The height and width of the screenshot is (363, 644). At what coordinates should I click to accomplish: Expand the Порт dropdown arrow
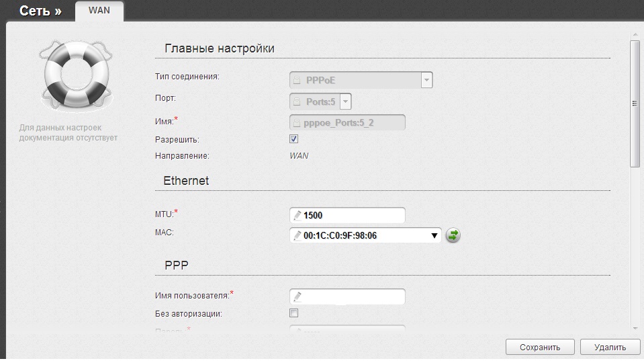(x=345, y=102)
